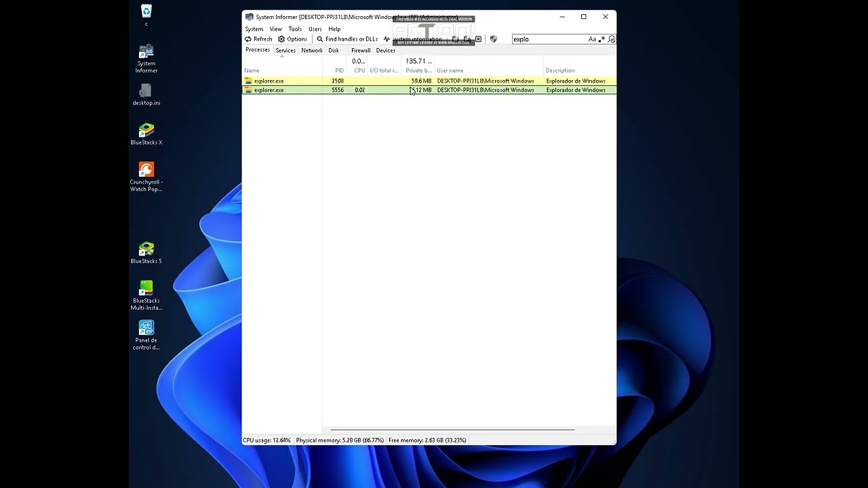
Task: Click the 0.02 CPU value cell
Action: click(359, 90)
